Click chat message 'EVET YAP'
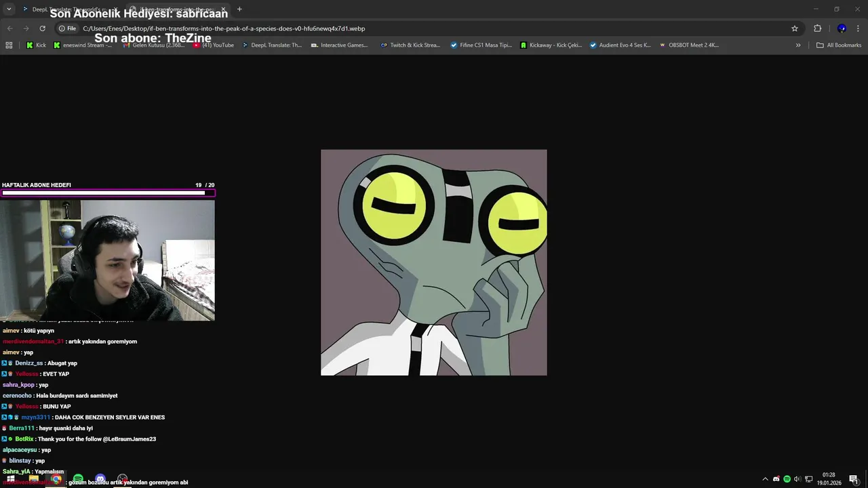The image size is (868, 488). pyautogui.click(x=56, y=374)
